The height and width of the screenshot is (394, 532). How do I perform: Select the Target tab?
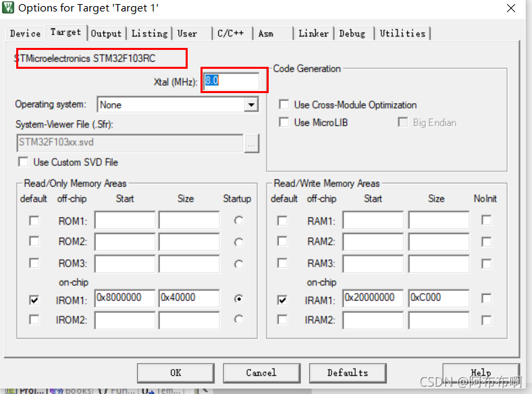(65, 32)
